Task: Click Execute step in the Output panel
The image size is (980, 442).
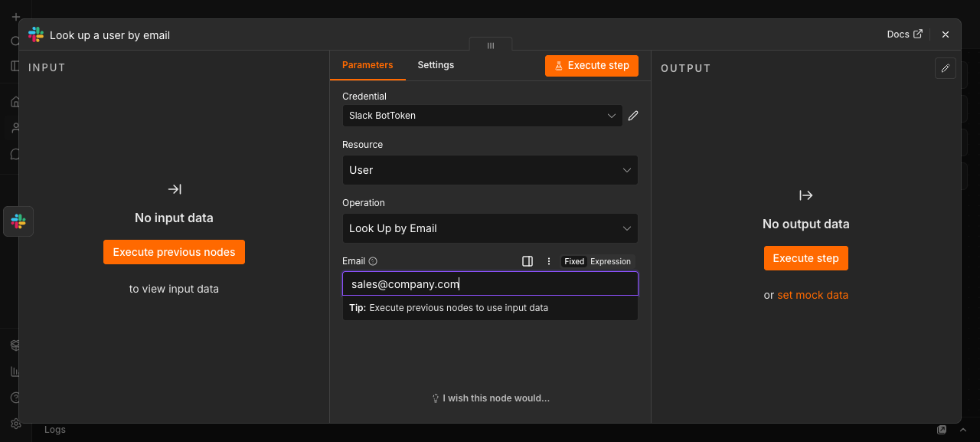Action: tap(805, 258)
